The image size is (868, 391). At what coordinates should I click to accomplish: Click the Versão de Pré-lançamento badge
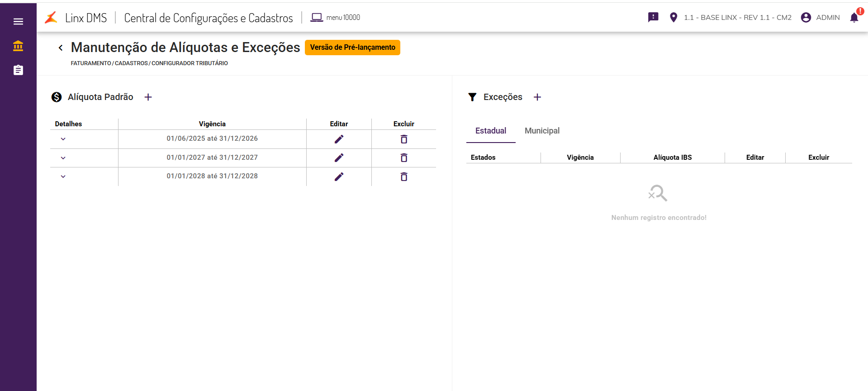point(352,48)
